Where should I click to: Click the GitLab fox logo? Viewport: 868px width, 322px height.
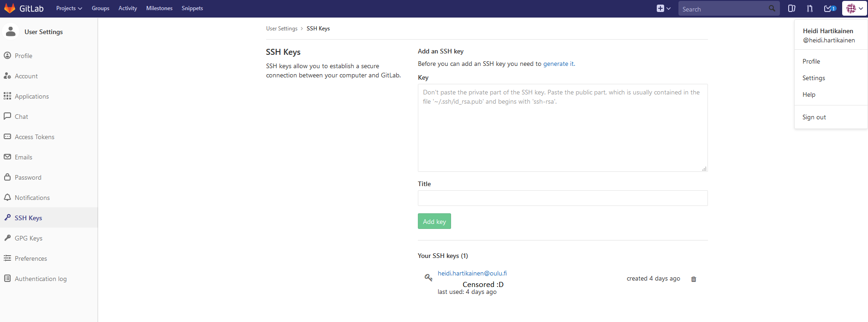[x=10, y=8]
